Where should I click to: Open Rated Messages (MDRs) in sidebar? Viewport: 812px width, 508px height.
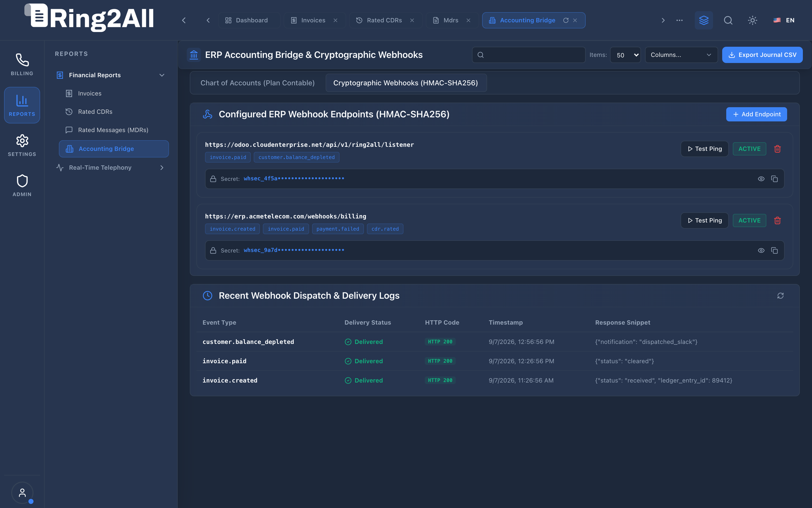(x=113, y=130)
